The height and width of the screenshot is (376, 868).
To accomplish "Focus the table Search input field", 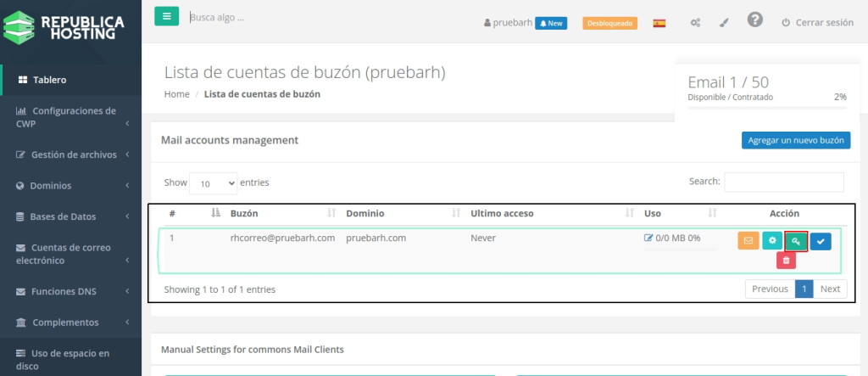I will [783, 182].
